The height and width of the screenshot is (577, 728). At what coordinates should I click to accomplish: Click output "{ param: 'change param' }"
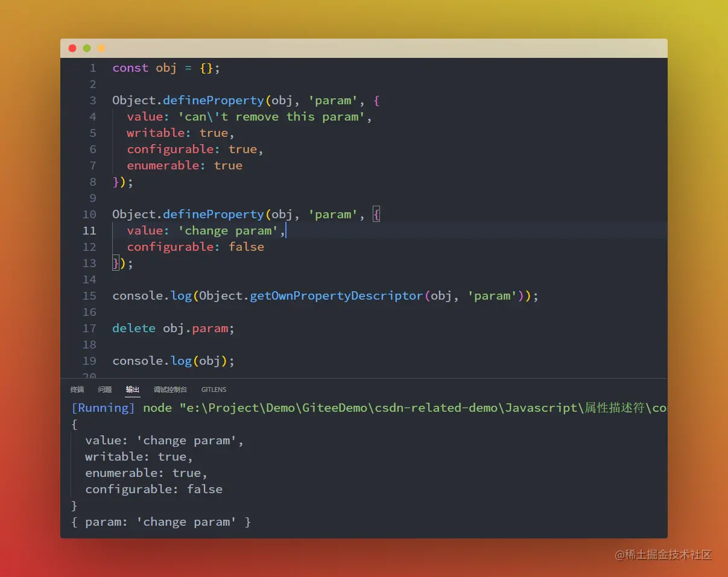[161, 522]
